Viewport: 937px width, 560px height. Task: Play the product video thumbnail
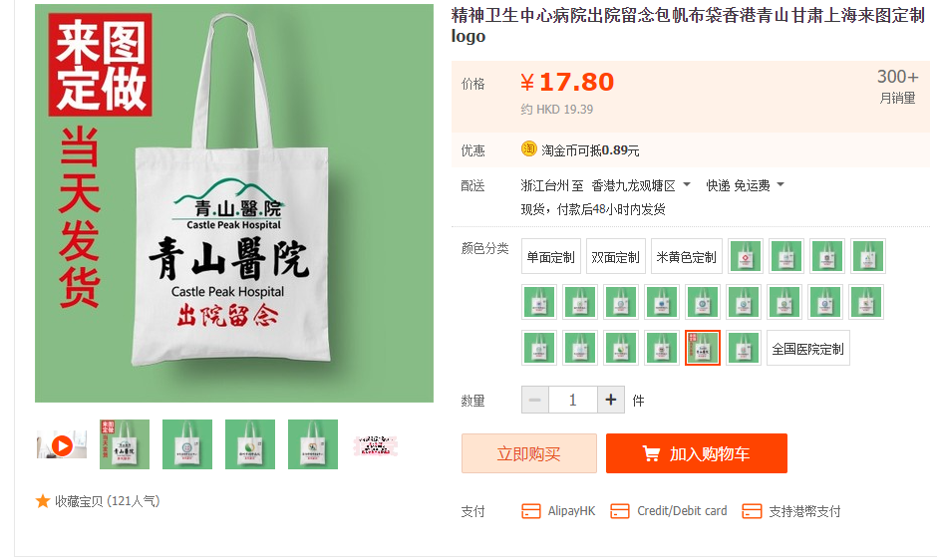click(x=62, y=444)
